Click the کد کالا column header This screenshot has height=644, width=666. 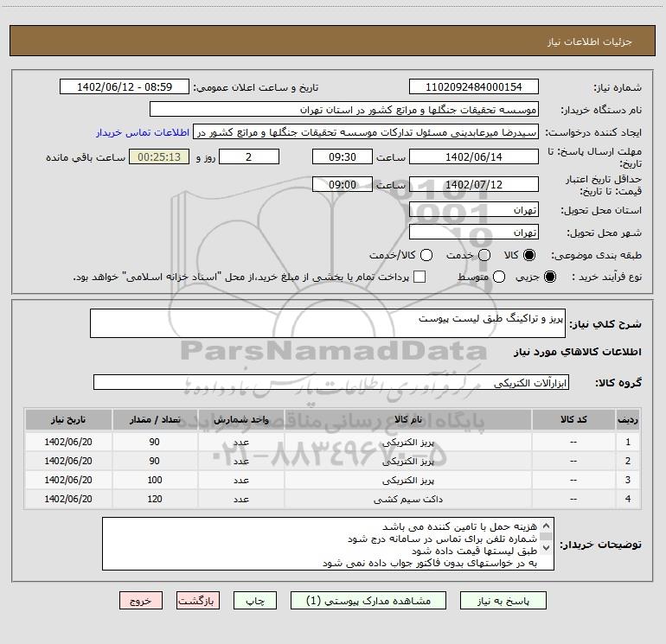(x=573, y=420)
